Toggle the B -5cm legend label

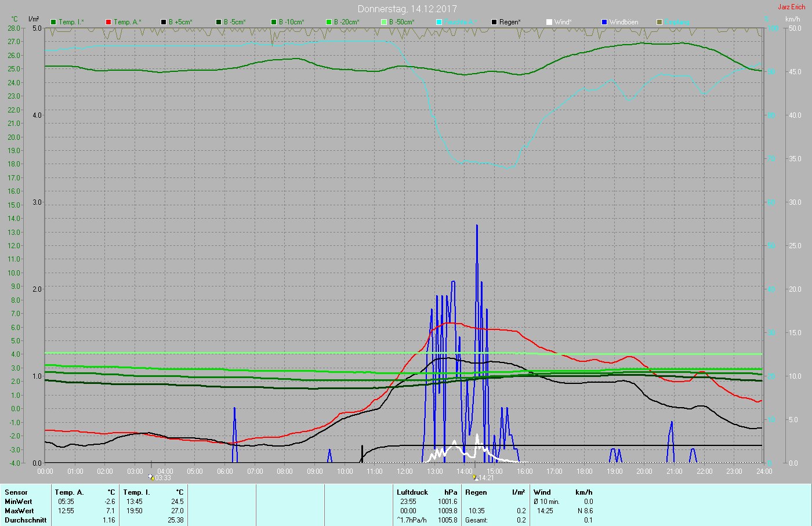(x=235, y=22)
